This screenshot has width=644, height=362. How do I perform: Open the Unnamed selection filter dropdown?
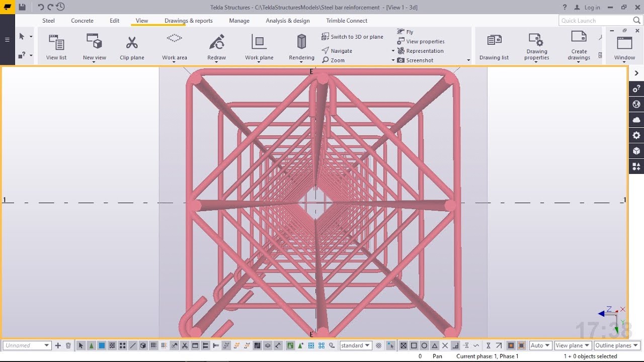point(27,345)
